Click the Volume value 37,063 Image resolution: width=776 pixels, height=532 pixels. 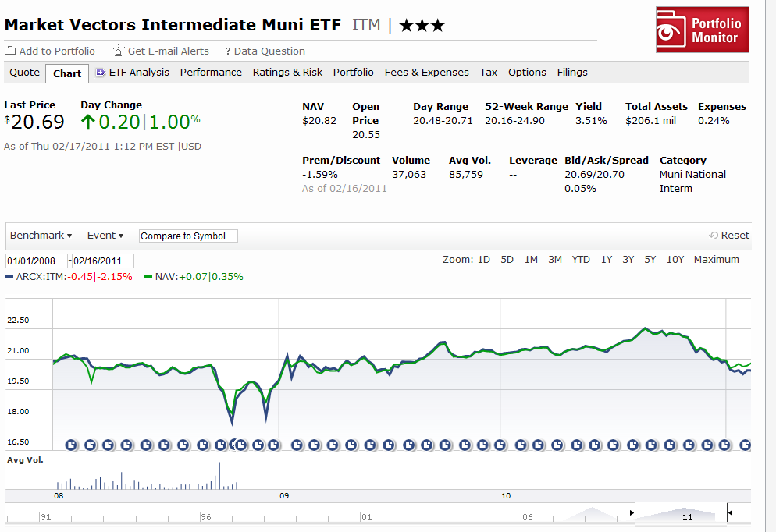[409, 175]
